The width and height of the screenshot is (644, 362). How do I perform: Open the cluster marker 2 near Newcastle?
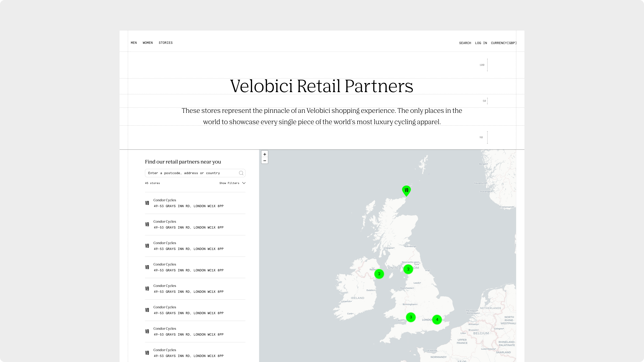[408, 269]
